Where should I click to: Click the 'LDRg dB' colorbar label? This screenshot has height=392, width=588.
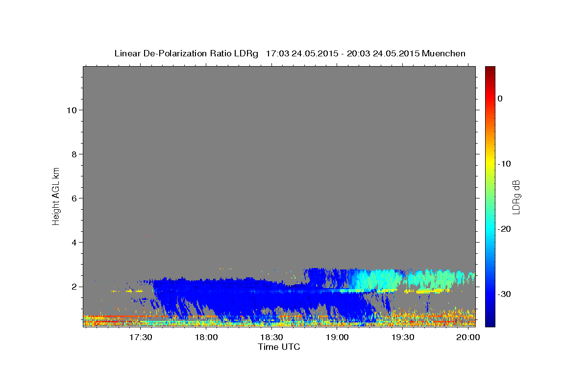(x=515, y=197)
